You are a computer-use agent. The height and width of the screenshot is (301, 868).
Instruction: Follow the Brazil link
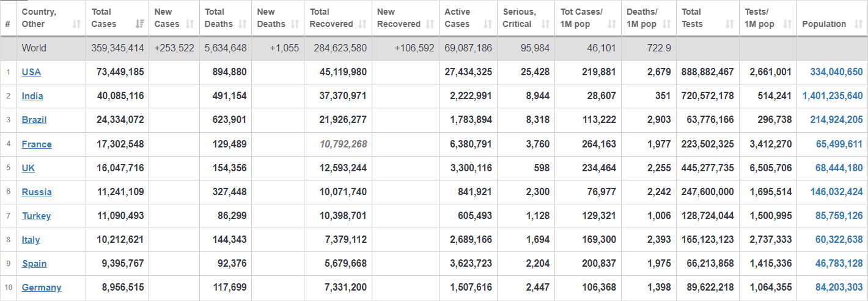click(34, 120)
